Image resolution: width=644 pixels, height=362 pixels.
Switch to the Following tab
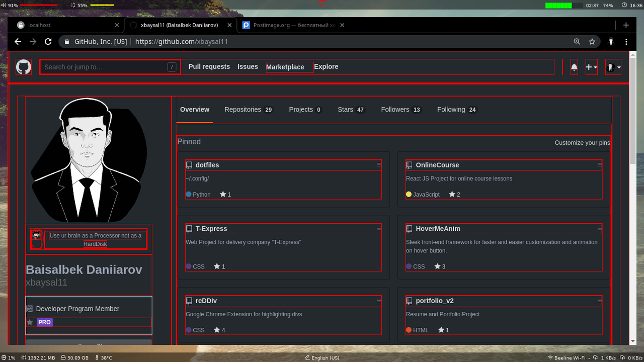click(457, 110)
